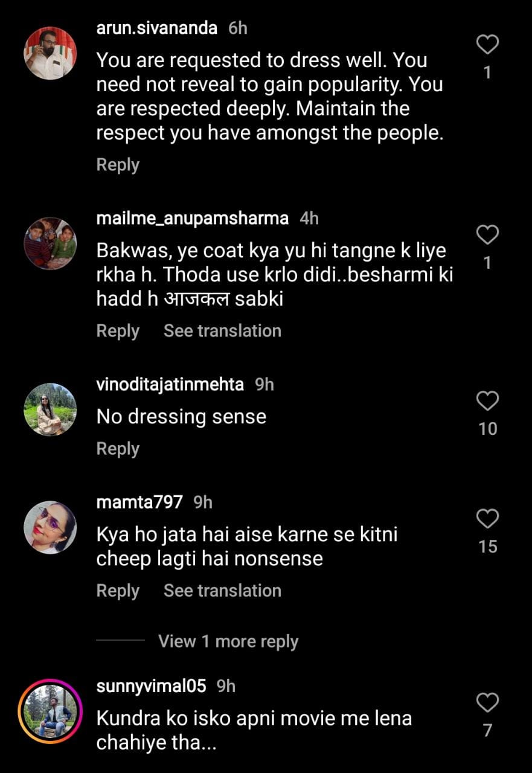Reply to mamta797's comment

pos(118,591)
